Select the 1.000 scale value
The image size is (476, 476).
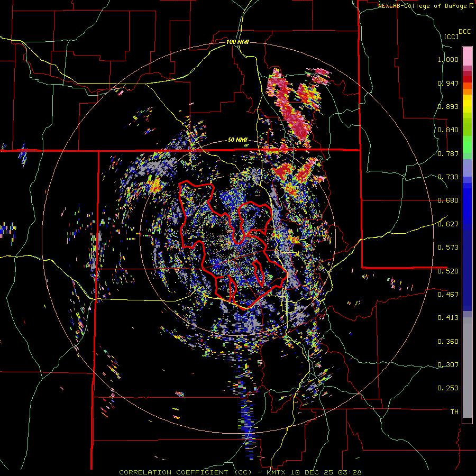448,59
